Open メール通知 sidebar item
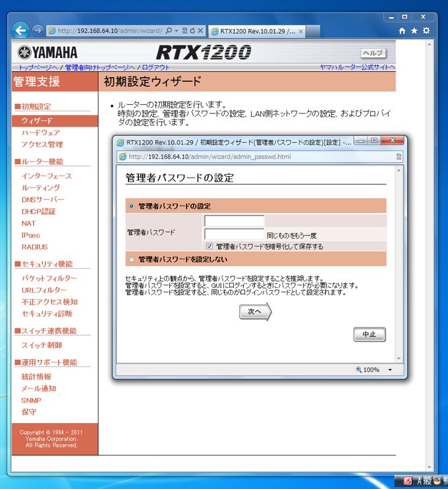This screenshot has width=448, height=489. [39, 389]
